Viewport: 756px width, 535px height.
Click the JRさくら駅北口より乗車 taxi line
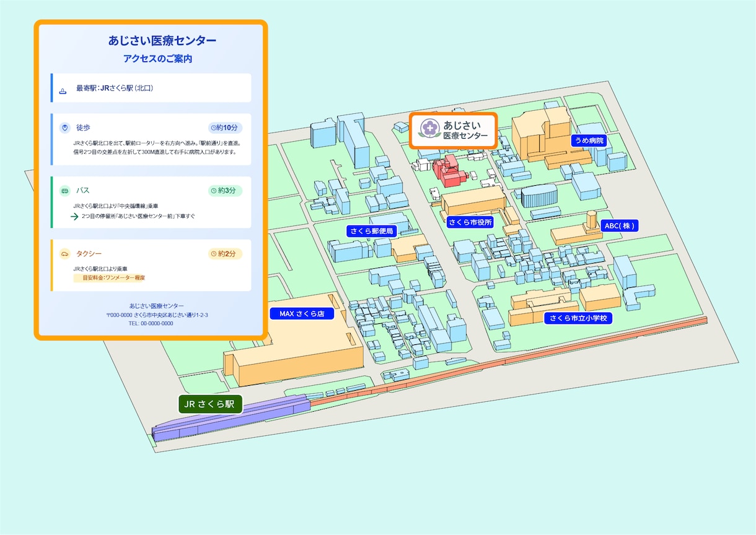pos(100,269)
